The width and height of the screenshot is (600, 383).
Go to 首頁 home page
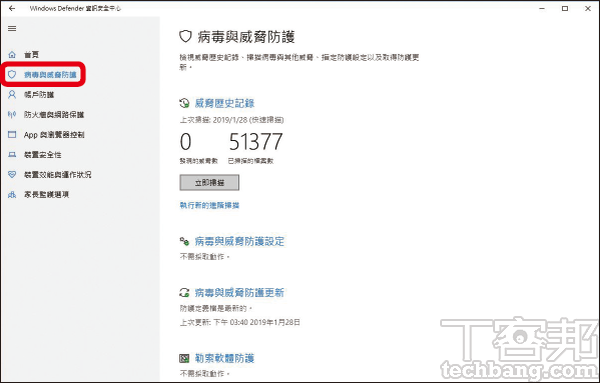pyautogui.click(x=31, y=55)
